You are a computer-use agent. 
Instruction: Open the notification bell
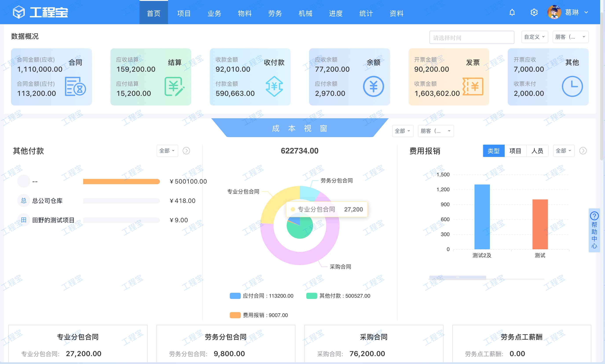click(512, 12)
